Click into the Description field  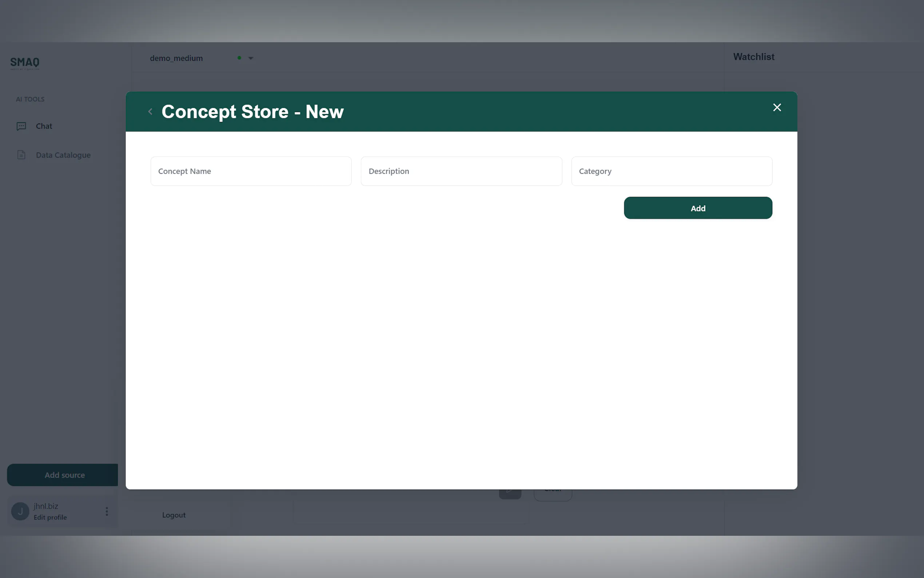click(x=461, y=171)
